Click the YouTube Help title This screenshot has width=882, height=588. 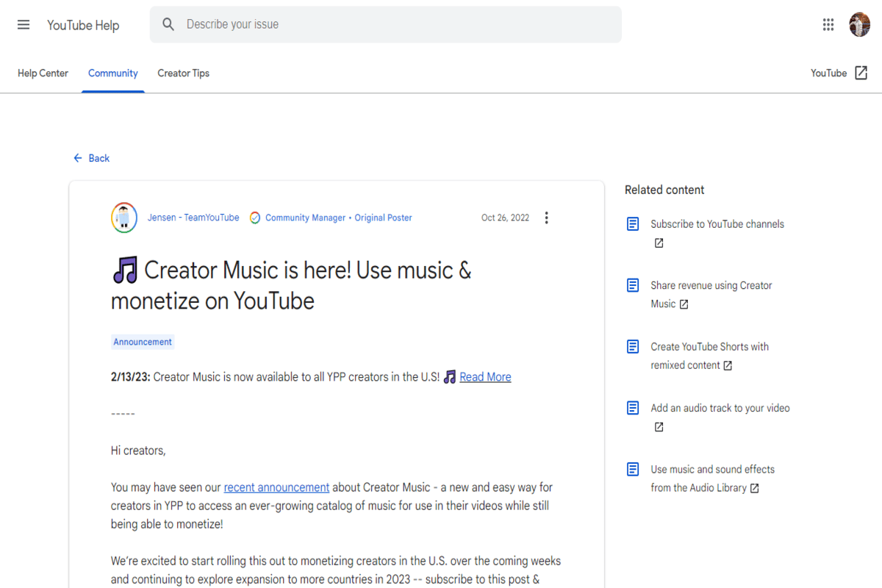click(83, 25)
